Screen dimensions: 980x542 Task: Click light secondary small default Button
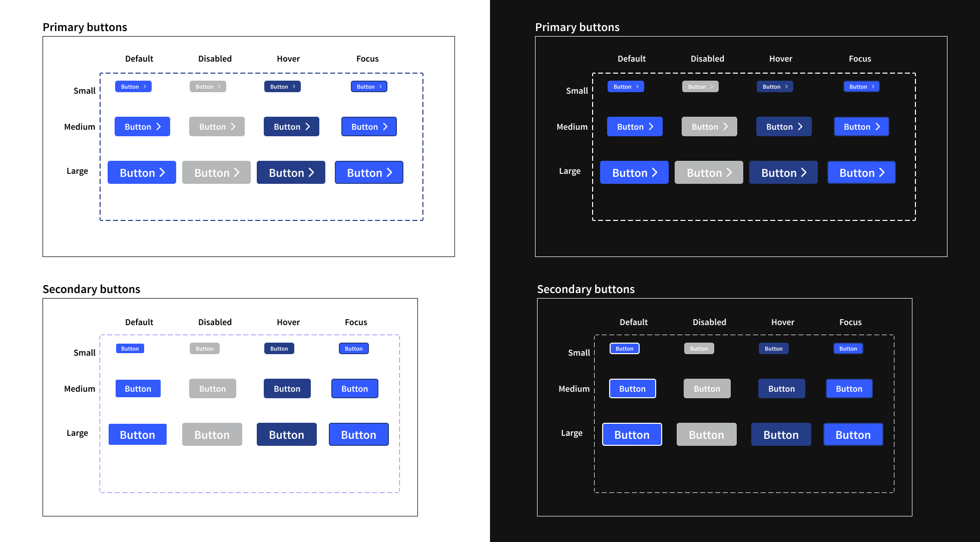pyautogui.click(x=130, y=349)
